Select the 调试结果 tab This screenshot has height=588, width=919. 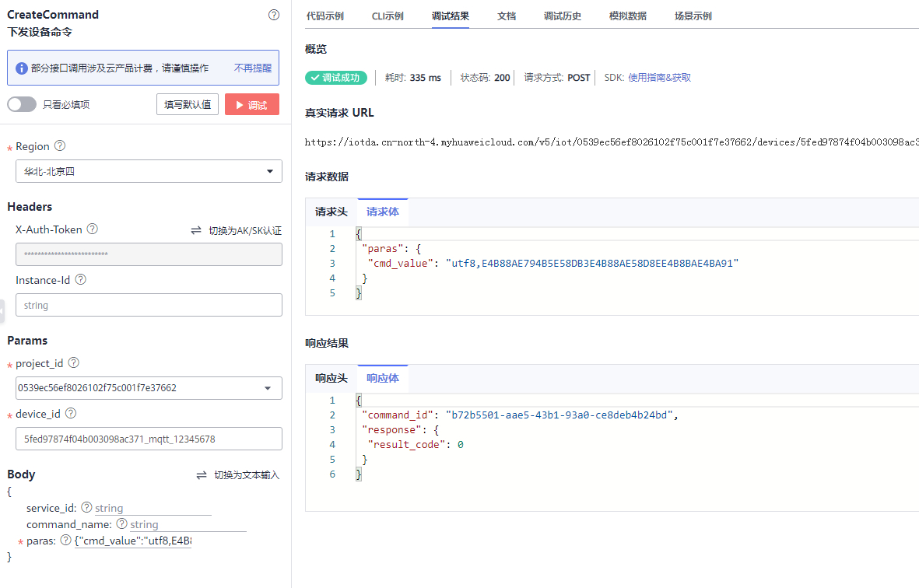[x=450, y=16]
